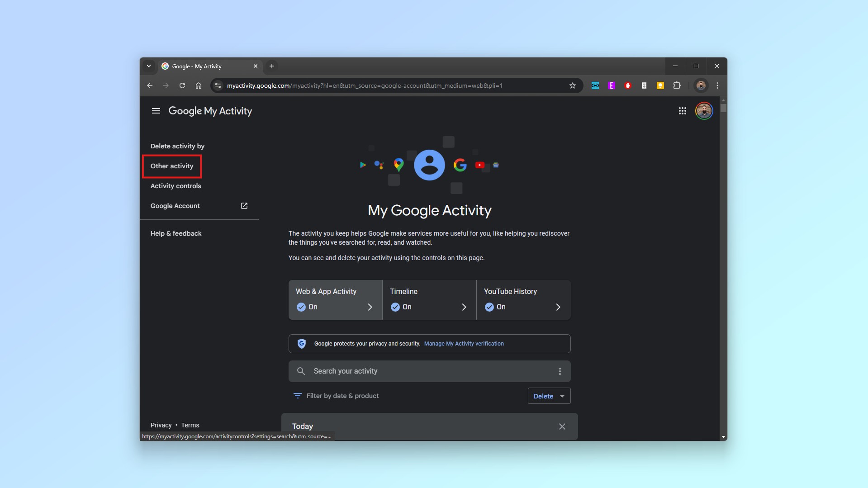868x488 pixels.
Task: Click the Search your activity field
Action: point(425,371)
